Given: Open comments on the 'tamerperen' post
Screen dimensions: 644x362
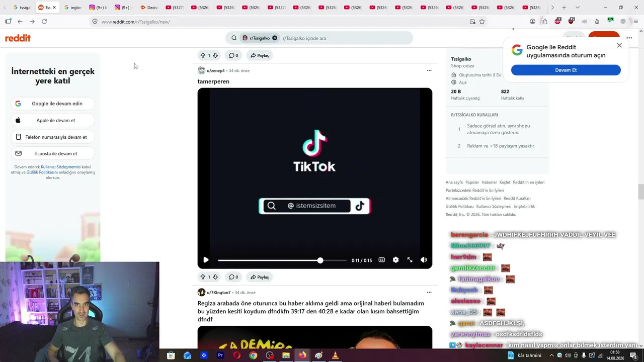Looking at the screenshot, I should point(233,277).
